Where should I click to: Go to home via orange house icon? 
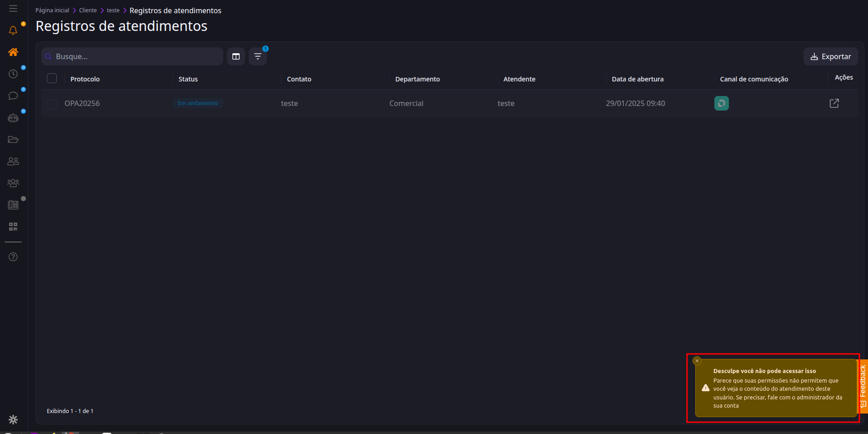pos(13,52)
